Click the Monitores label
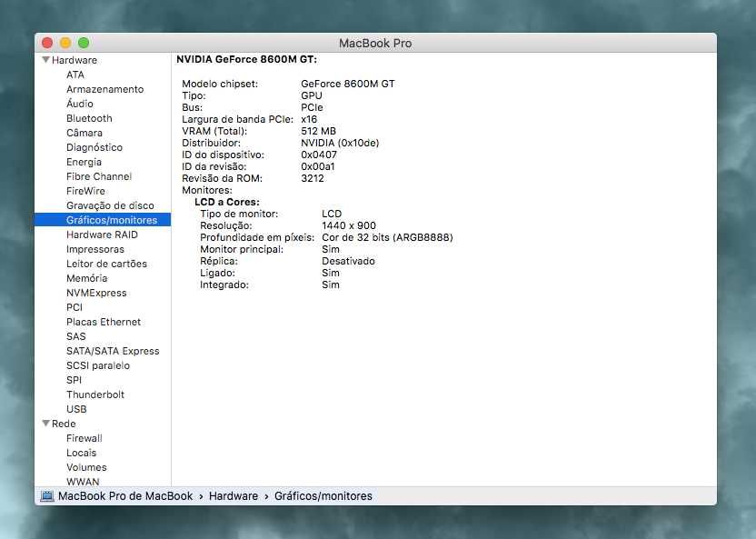 tap(207, 190)
